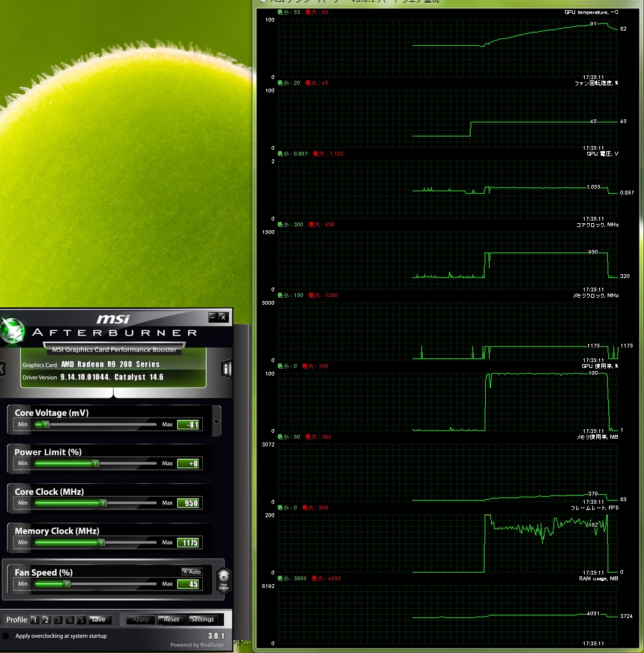Click the 'Power Limit (%)' label
This screenshot has width=644, height=653.
[48, 452]
